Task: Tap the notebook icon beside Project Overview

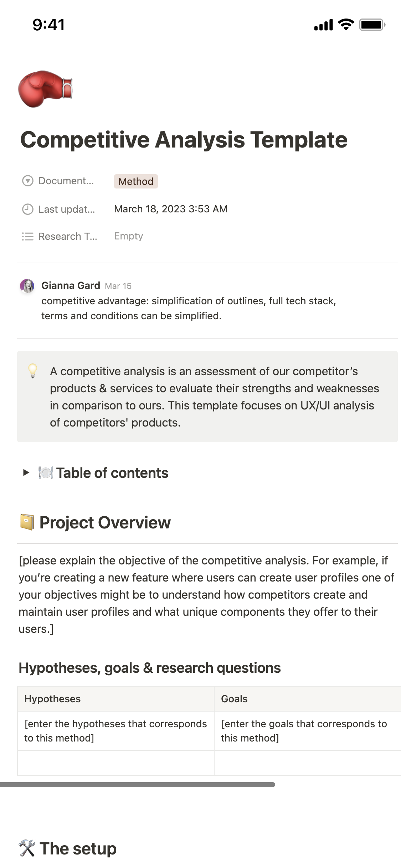Action: coord(27,522)
